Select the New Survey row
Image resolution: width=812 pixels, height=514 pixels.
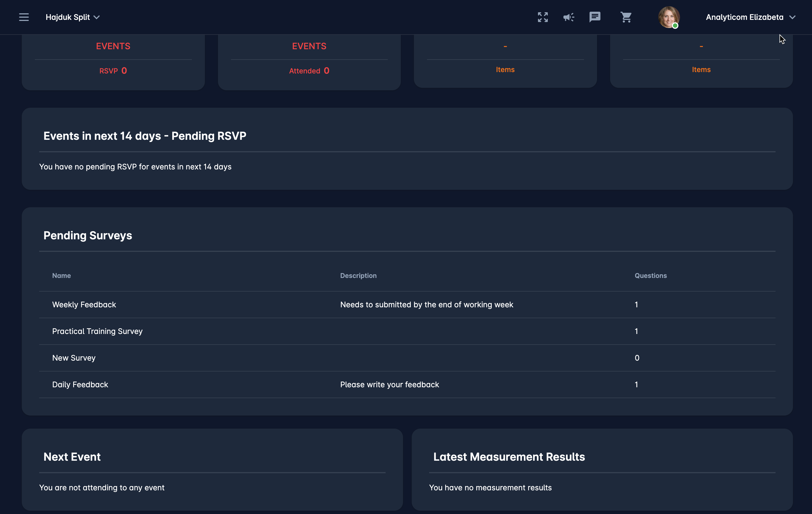click(74, 358)
